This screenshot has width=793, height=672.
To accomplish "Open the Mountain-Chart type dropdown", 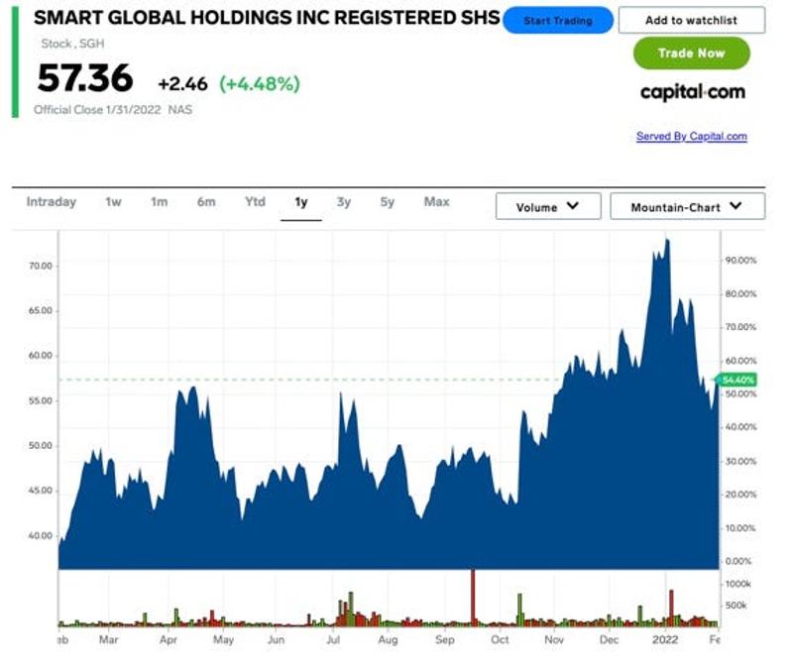I will [x=687, y=206].
